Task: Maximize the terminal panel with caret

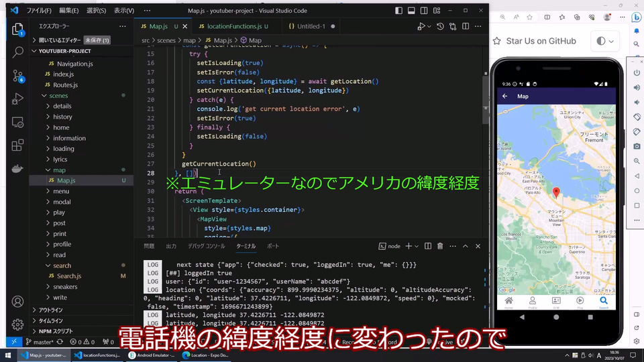Action: click(x=466, y=246)
